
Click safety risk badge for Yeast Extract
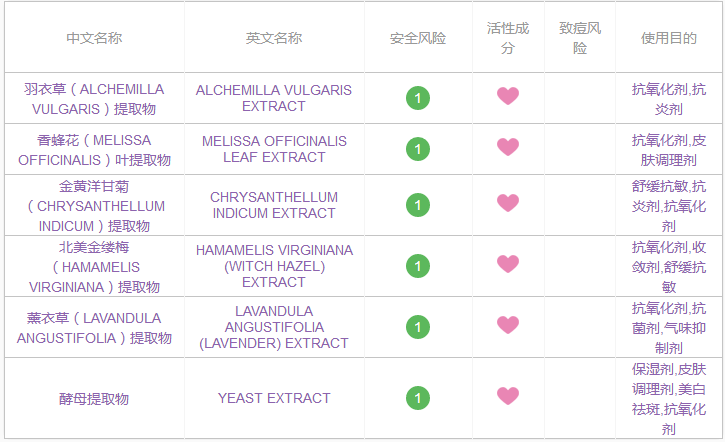pyautogui.click(x=418, y=398)
